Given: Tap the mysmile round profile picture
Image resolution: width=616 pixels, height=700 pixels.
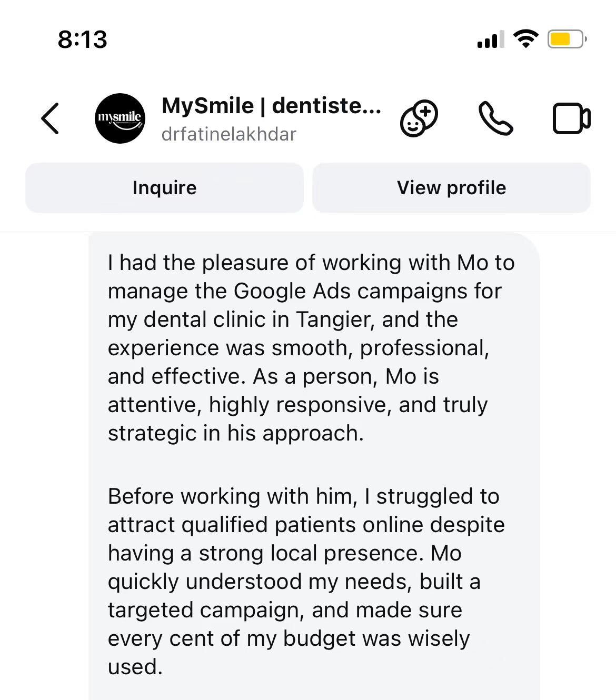Looking at the screenshot, I should point(120,118).
